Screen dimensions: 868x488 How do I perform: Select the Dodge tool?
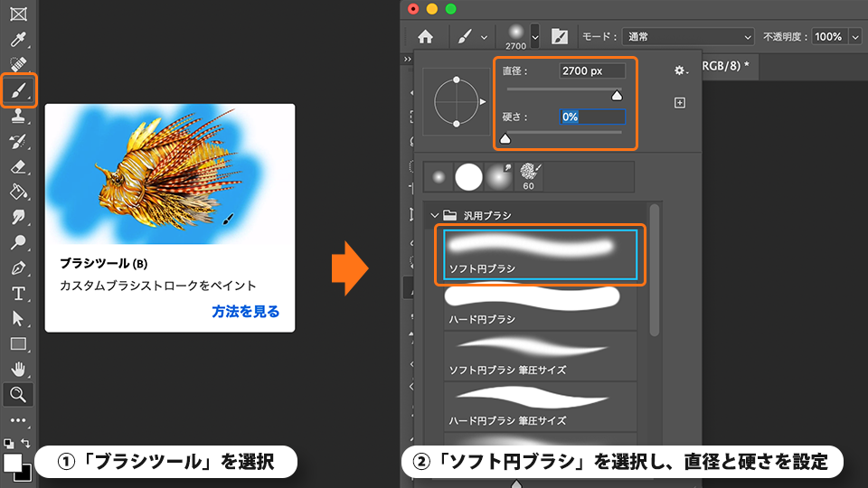coord(18,242)
